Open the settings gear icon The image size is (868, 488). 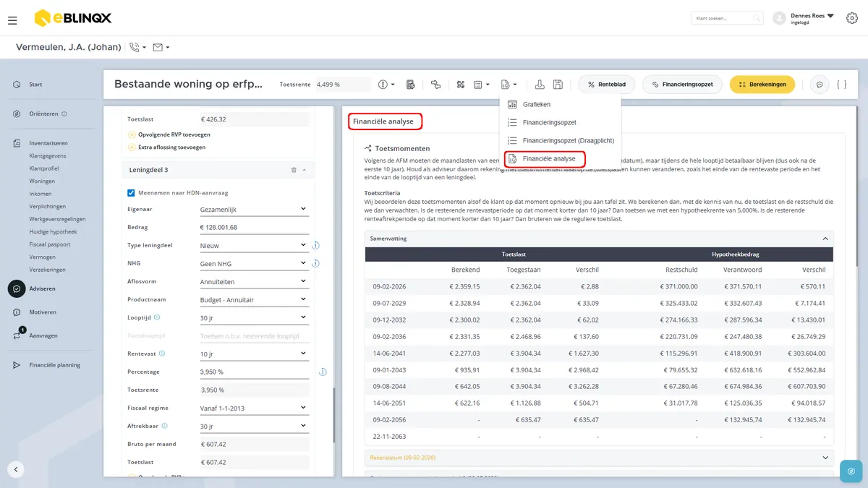tap(851, 18)
